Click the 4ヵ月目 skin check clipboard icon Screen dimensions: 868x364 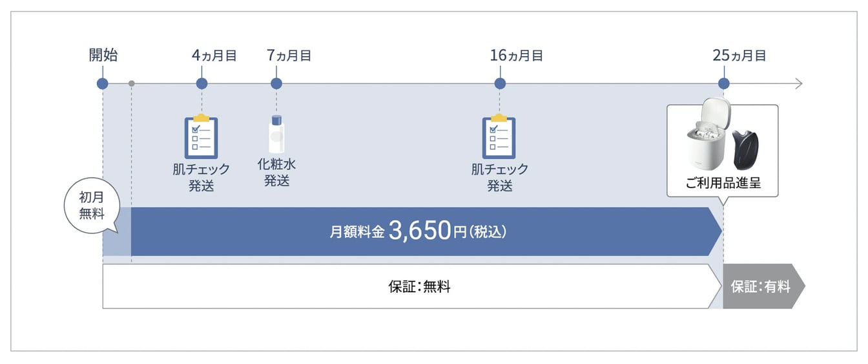201,136
